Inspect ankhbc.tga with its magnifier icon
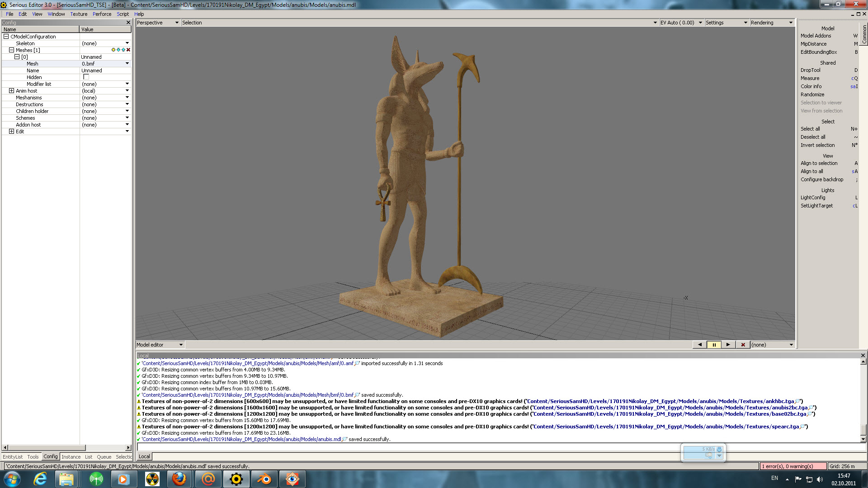This screenshot has height=488, width=868. (797, 401)
